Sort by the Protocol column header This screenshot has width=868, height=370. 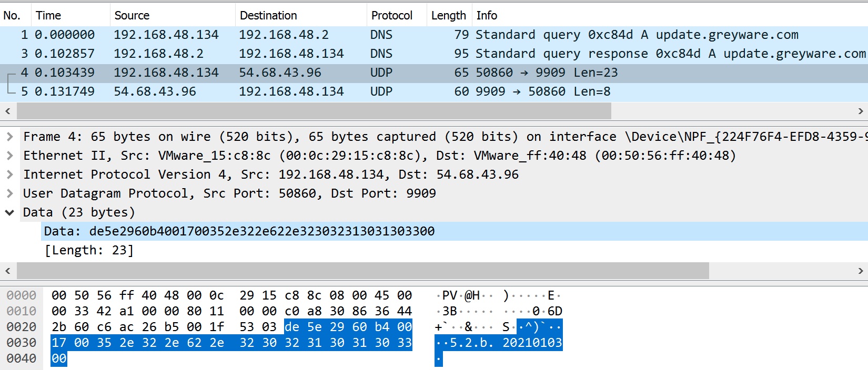tap(397, 15)
